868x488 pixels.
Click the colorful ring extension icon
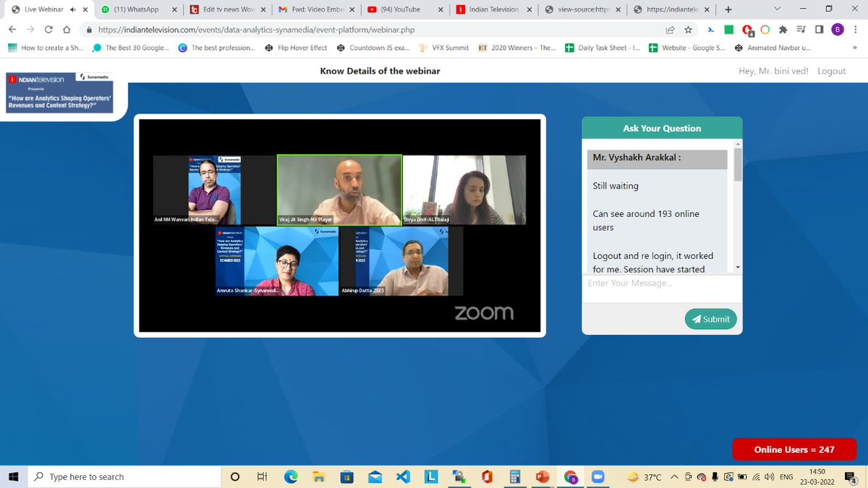765,30
